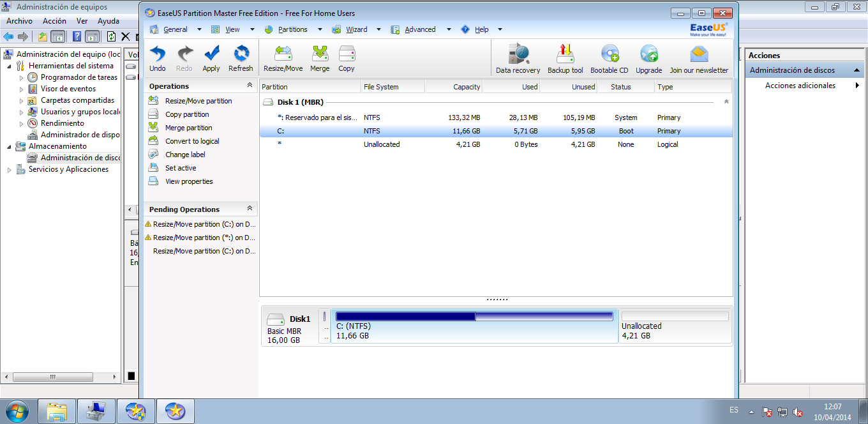Image resolution: width=868 pixels, height=424 pixels.
Task: Open the dropdown arrow next to View
Action: [252, 29]
